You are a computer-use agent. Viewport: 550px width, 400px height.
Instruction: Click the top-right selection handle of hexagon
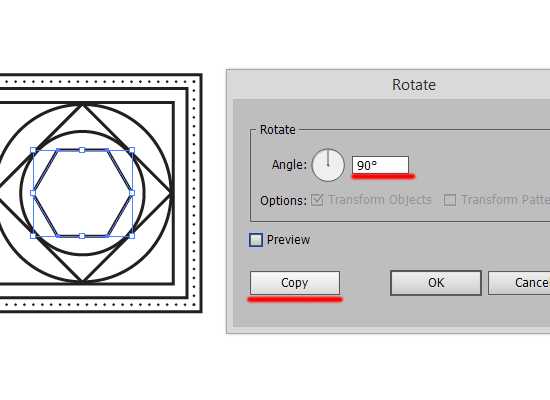[x=132, y=150]
